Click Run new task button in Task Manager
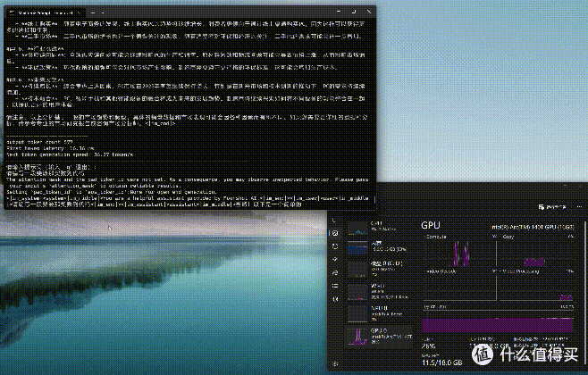The height and width of the screenshot is (375, 588). [552, 207]
